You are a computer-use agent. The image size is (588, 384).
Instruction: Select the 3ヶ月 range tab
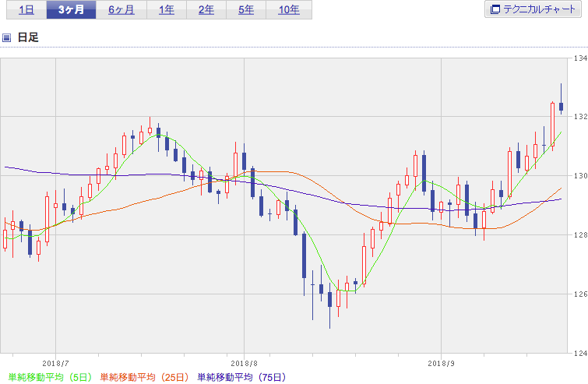[71, 10]
